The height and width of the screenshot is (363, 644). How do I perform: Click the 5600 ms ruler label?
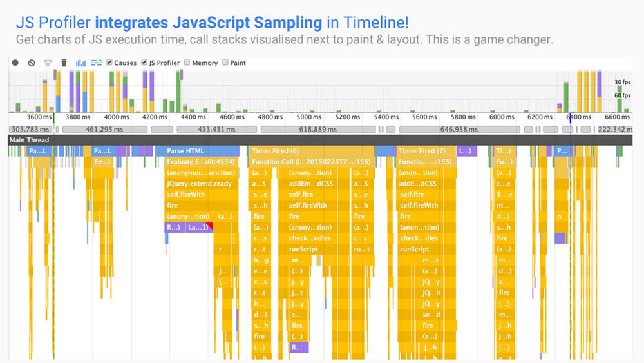click(x=424, y=117)
